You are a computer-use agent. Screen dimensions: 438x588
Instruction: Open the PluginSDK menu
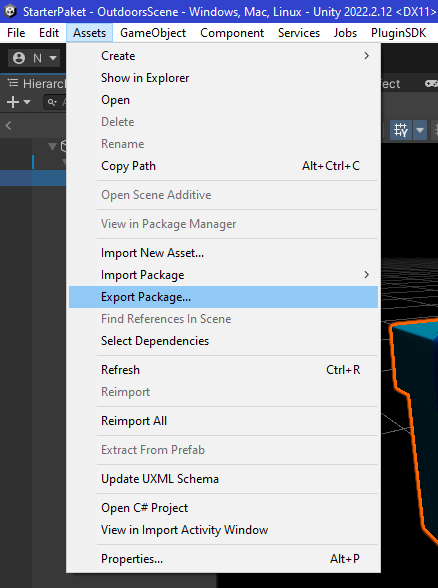pyautogui.click(x=398, y=33)
